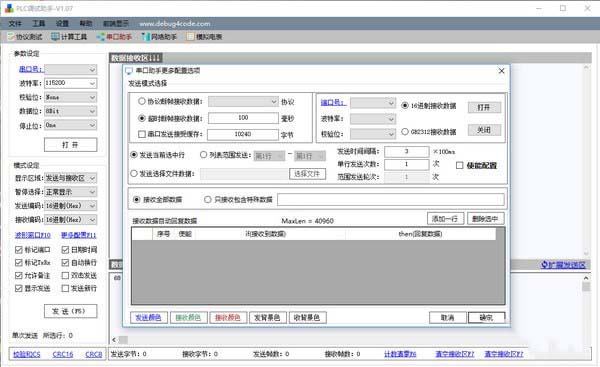Select 发送选择文件数据 radio option
The width and height of the screenshot is (600, 367).
134,174
